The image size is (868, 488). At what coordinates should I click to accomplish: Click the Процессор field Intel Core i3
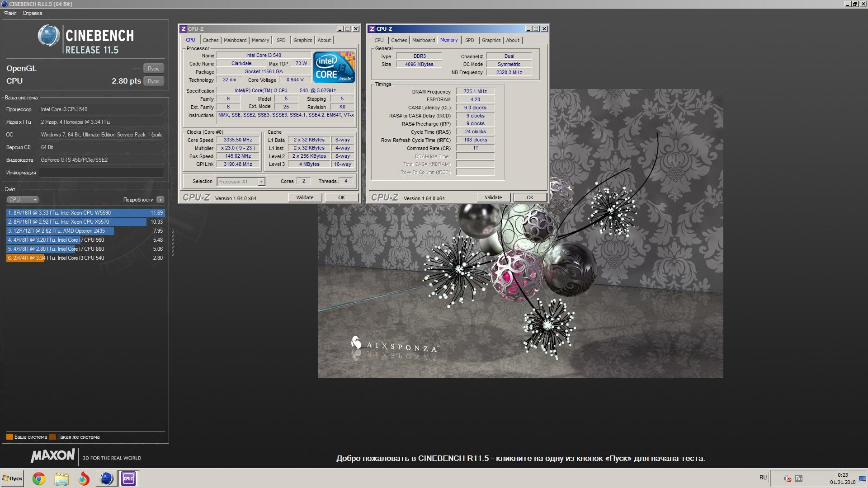pyautogui.click(x=101, y=109)
